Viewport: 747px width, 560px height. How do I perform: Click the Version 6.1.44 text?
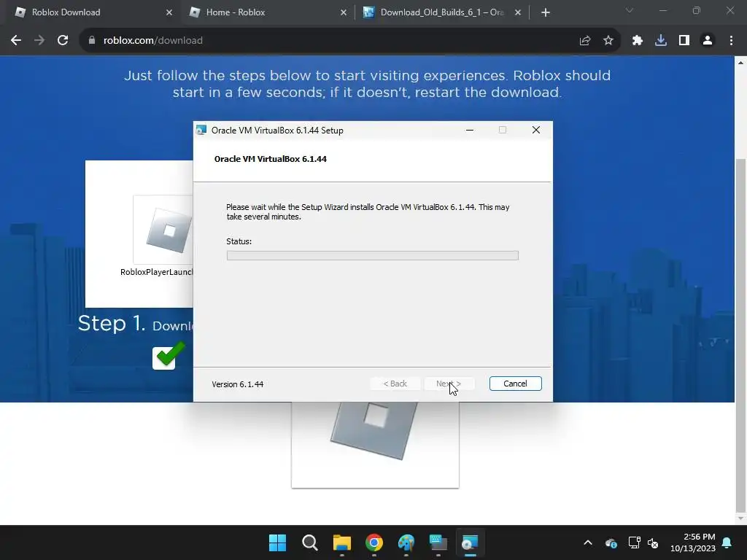point(238,384)
